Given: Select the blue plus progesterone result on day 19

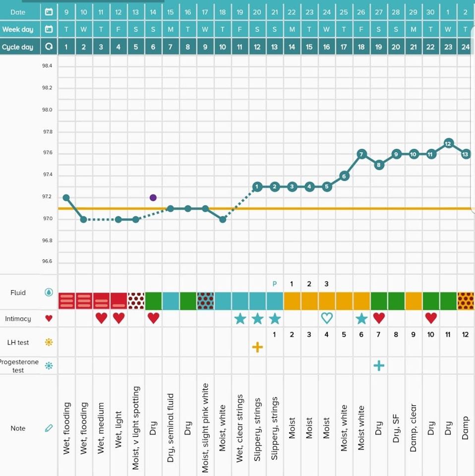Looking at the screenshot, I should [x=378, y=366].
